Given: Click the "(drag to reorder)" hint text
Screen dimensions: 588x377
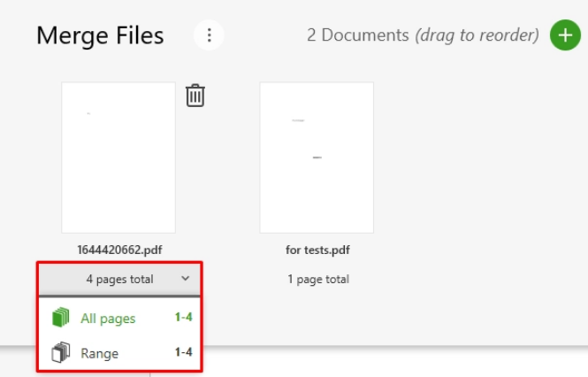Looking at the screenshot, I should pyautogui.click(x=477, y=35).
